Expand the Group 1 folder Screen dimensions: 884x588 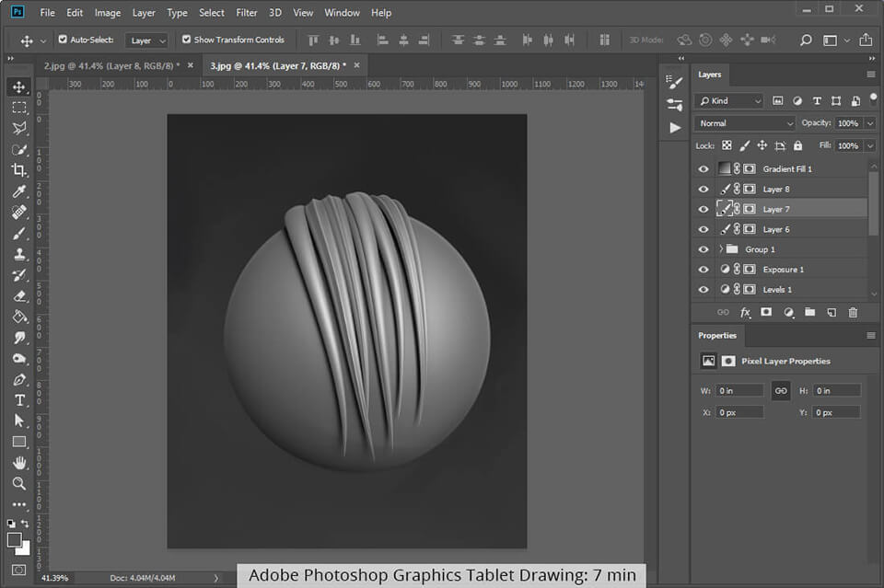click(x=722, y=248)
